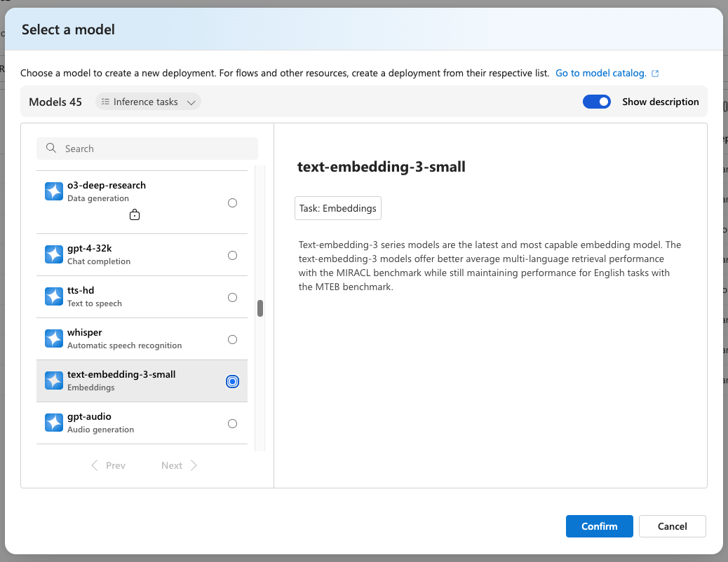Click the text-embedding-3-small model icon
The height and width of the screenshot is (562, 728).
point(54,381)
